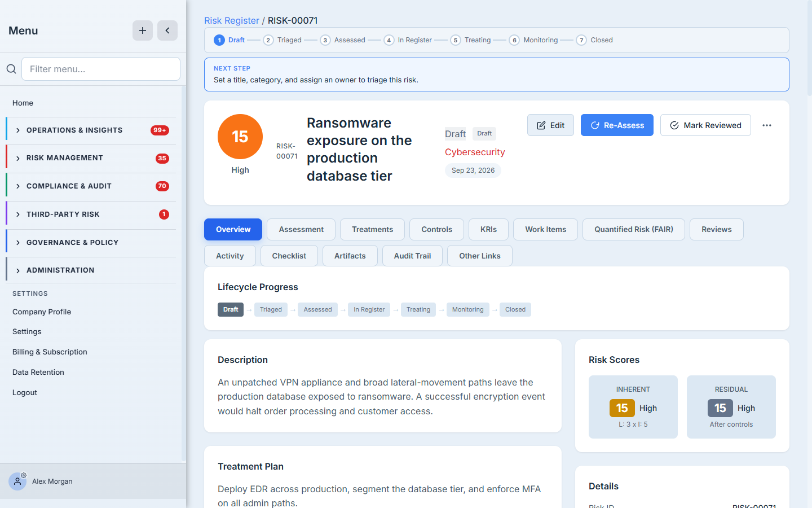Click the orange 15 risk score circle
Screen dimensions: 812x508
(x=240, y=137)
